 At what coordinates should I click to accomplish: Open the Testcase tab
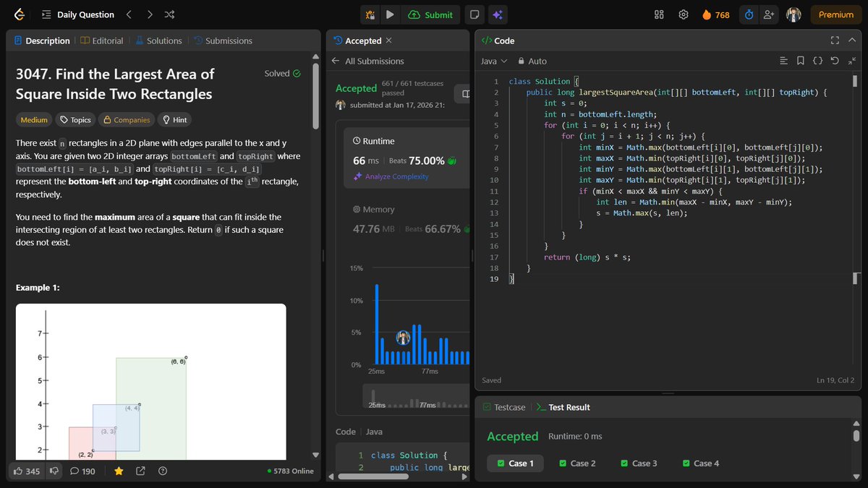pyautogui.click(x=504, y=407)
